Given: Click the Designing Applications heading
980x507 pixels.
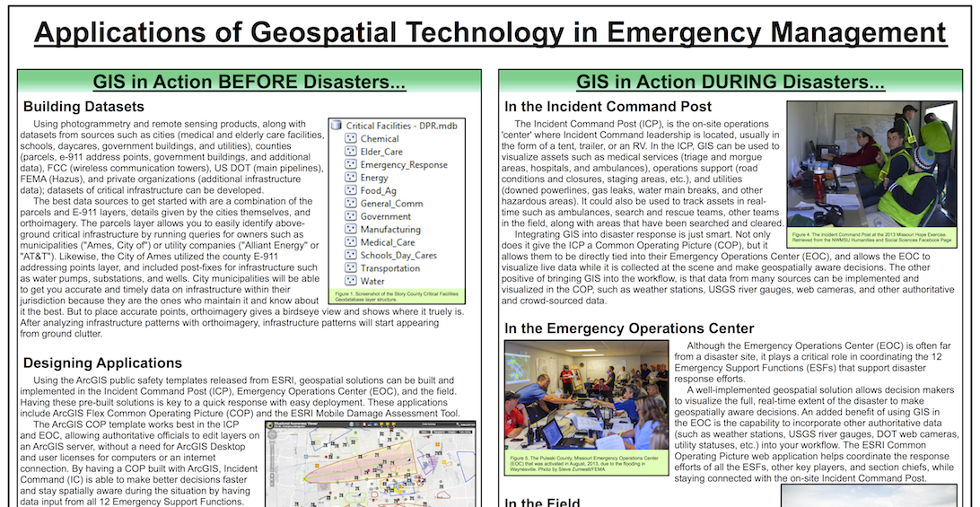Looking at the screenshot, I should coord(102,363).
